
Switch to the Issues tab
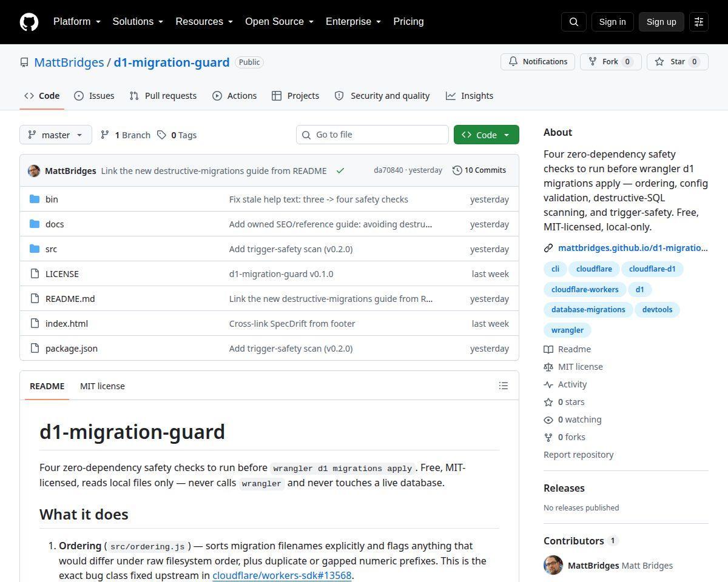click(x=94, y=96)
